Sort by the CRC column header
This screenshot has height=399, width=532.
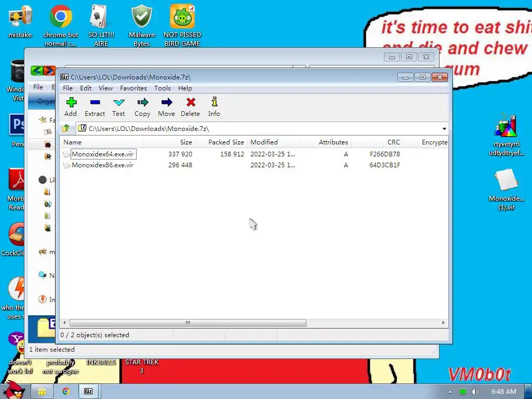tap(377, 142)
